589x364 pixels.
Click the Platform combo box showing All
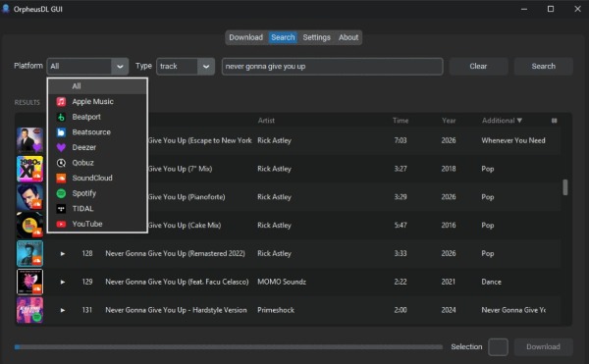(87, 67)
